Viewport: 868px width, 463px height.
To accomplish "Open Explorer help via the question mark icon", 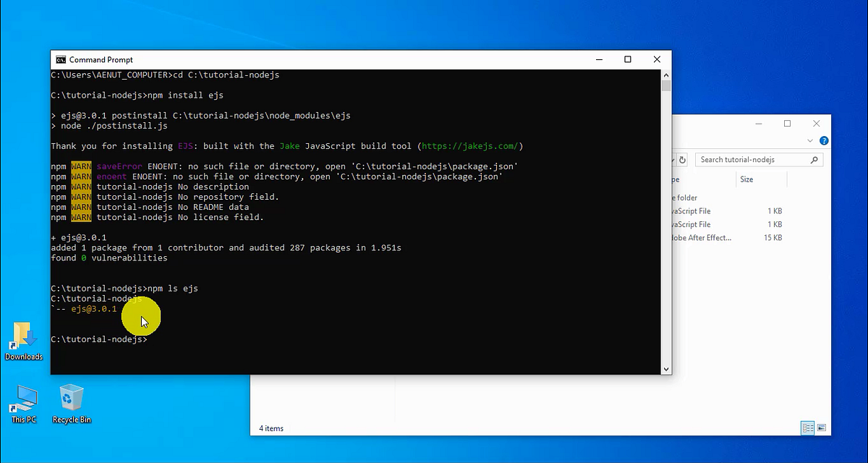I will point(824,141).
